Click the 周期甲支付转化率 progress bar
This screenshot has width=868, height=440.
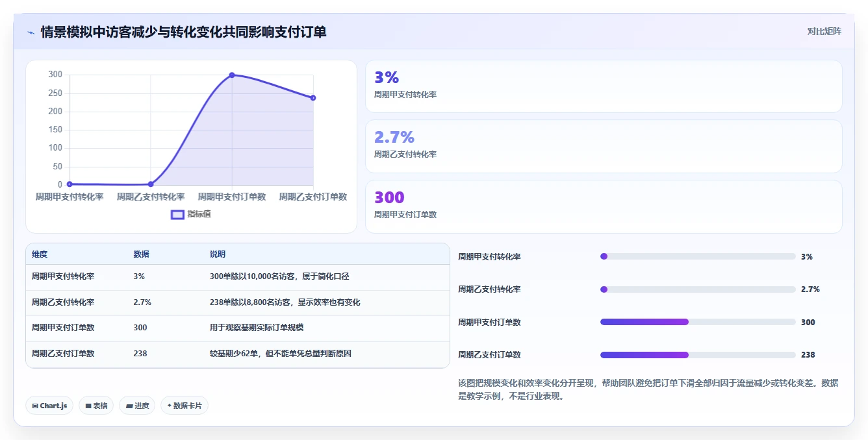[698, 256]
